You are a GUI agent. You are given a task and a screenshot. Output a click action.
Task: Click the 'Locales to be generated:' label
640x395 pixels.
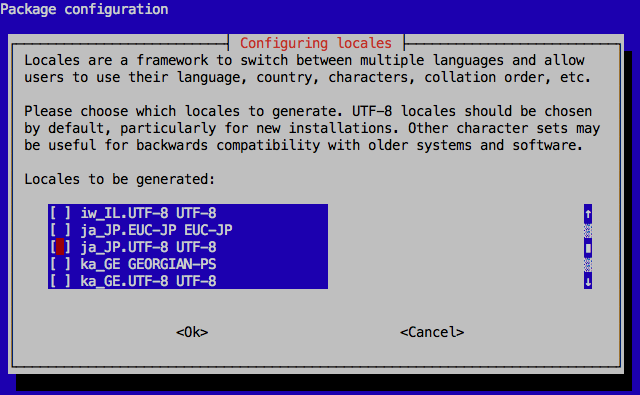[x=120, y=179]
